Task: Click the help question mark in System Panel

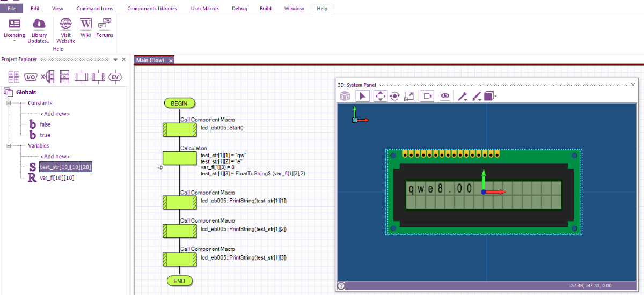Action: (x=341, y=286)
